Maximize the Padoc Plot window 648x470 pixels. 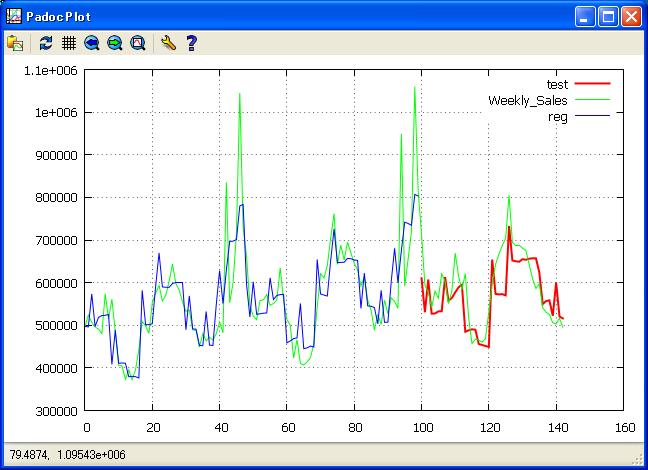(608, 16)
